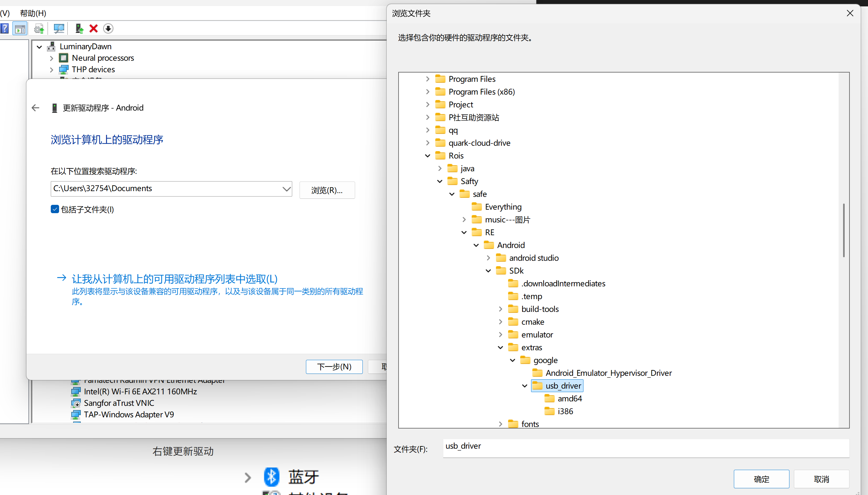868x495 pixels.
Task: Click the OK (确定) button in browse dialog
Action: pyautogui.click(x=761, y=479)
